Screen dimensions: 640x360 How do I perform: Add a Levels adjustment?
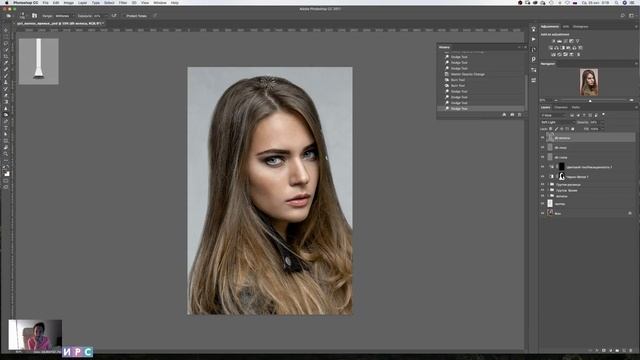click(560, 41)
